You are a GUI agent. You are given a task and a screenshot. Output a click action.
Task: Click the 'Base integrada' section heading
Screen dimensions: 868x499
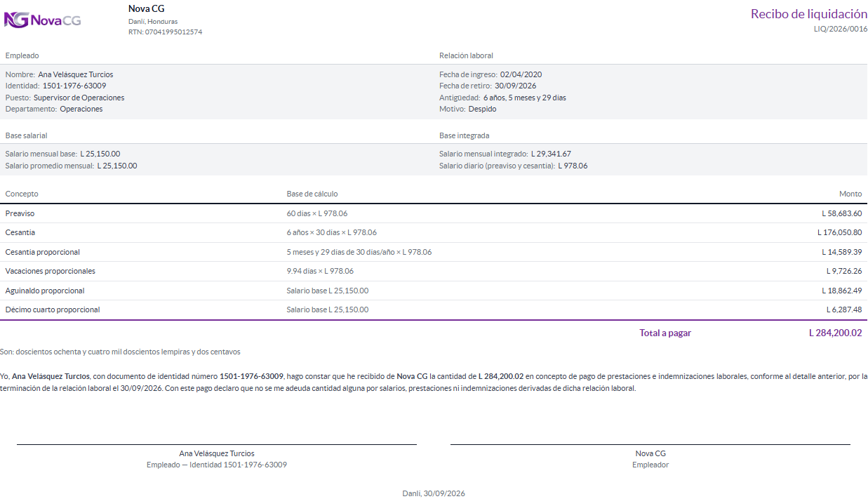[x=465, y=135]
